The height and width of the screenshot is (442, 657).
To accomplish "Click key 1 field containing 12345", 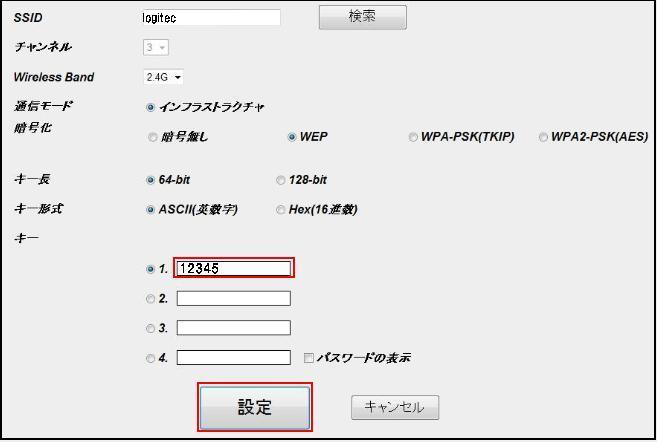I will pos(234,268).
